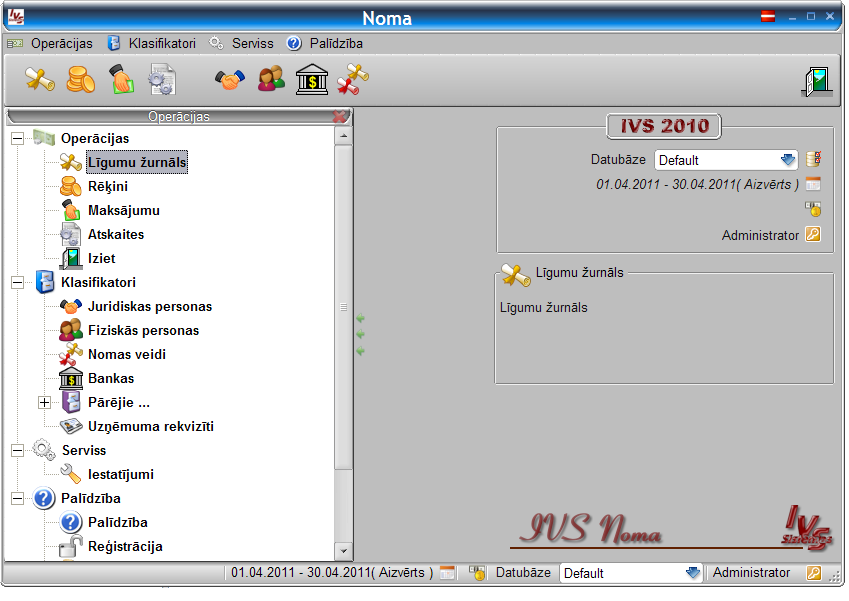
Task: Open reports via gears document toolbar icon
Action: coord(162,80)
